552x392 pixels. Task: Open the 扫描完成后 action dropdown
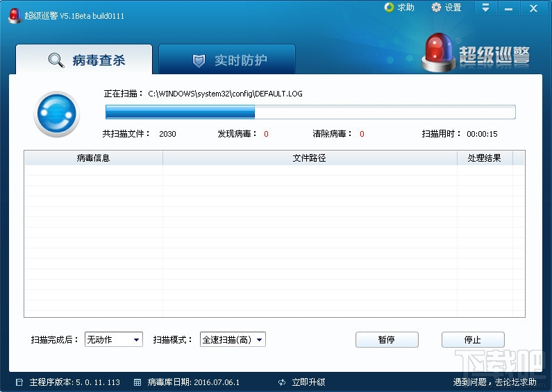click(x=114, y=339)
